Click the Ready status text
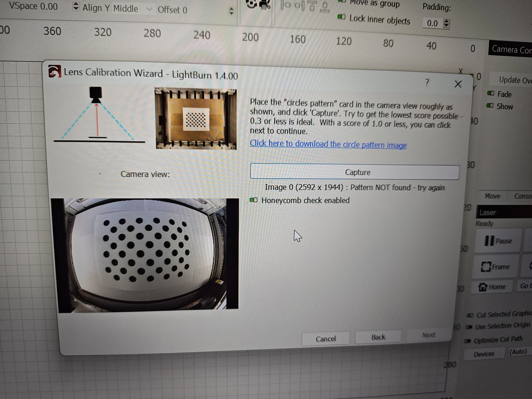 click(484, 223)
